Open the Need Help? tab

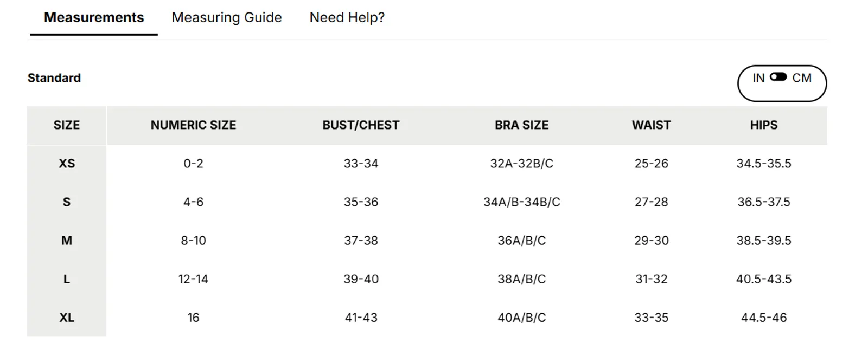(347, 17)
